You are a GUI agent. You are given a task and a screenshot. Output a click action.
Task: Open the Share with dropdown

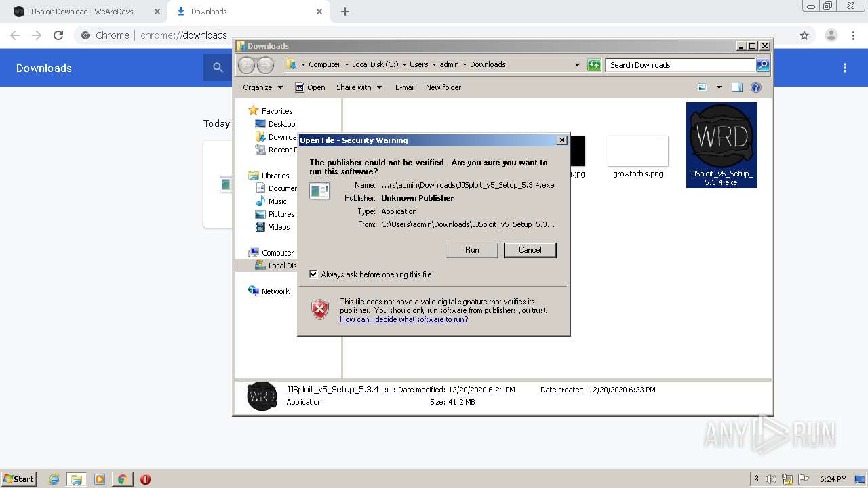point(359,87)
